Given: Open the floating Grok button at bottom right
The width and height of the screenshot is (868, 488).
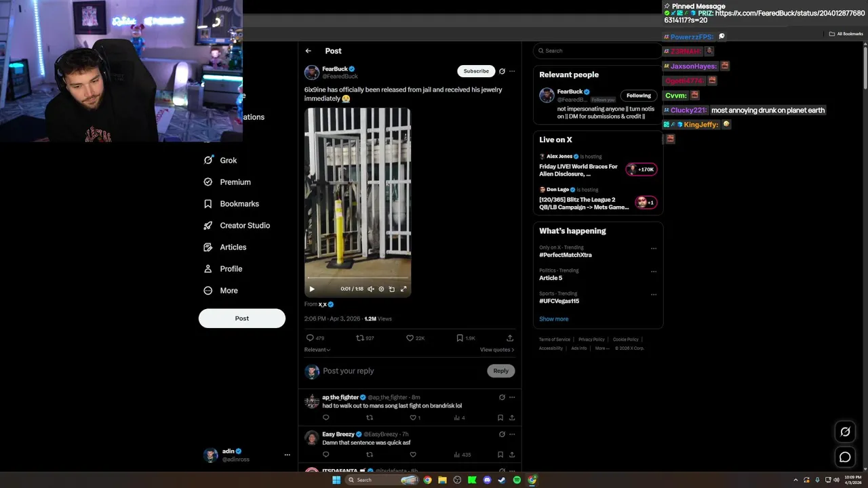Looking at the screenshot, I should click(845, 432).
